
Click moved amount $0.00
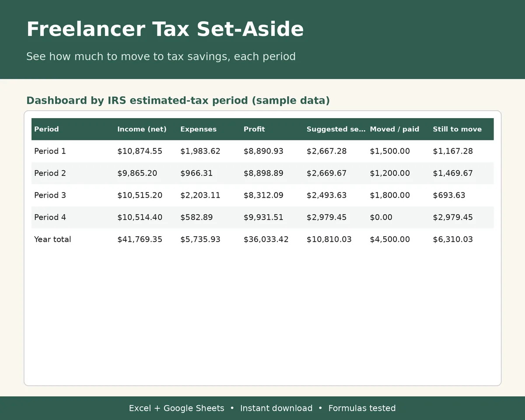pos(381,217)
